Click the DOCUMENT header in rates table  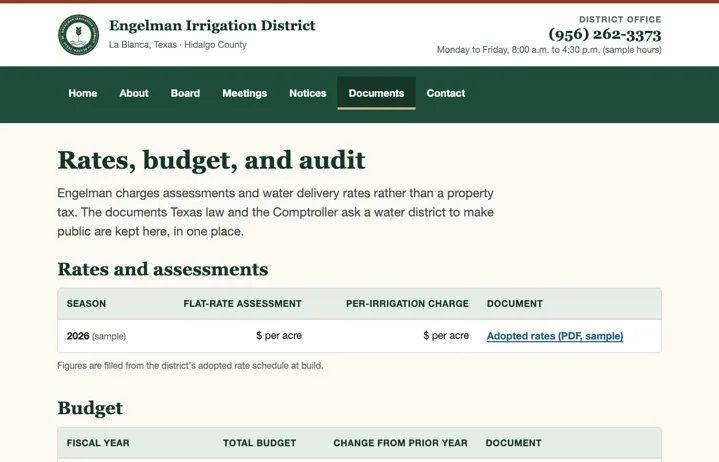[x=514, y=303]
